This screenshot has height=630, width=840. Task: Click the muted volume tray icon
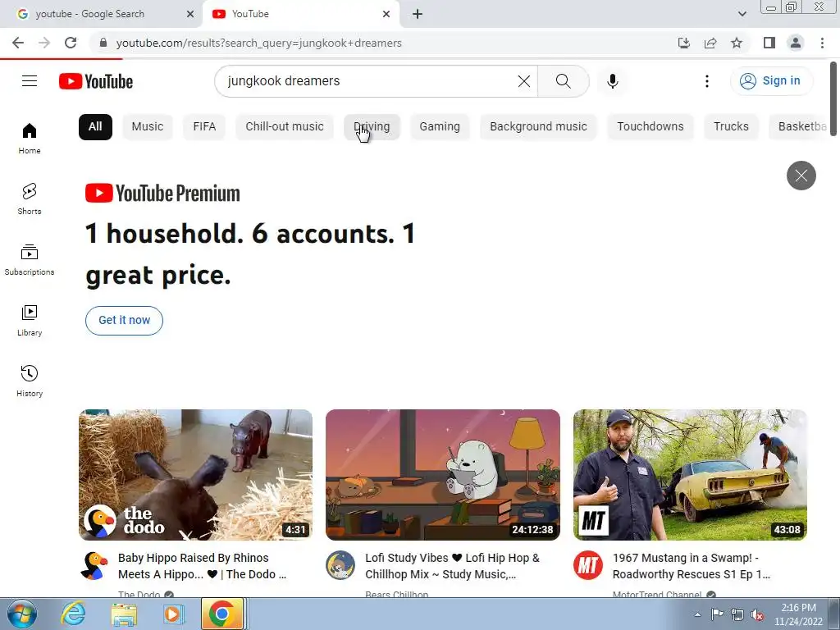click(x=756, y=614)
